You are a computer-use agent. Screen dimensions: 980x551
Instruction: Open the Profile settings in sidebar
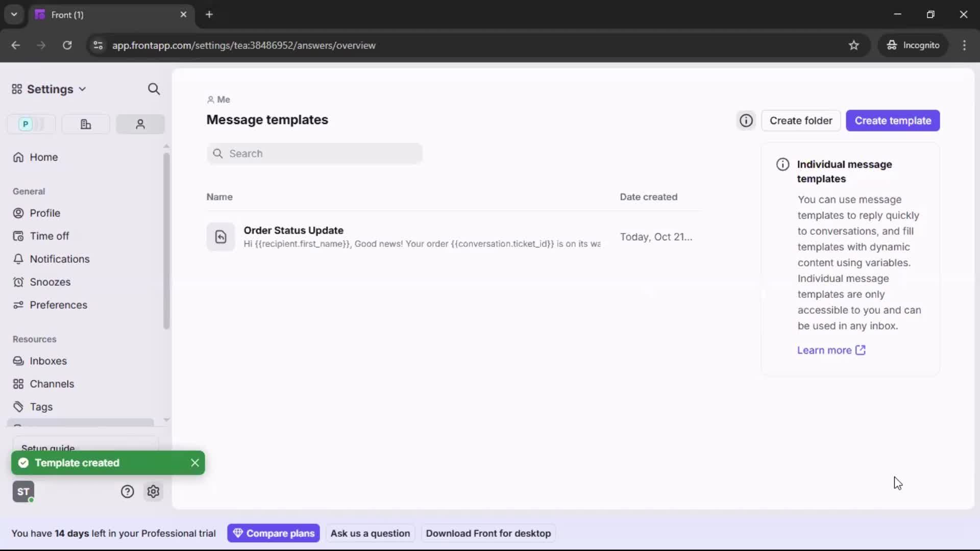(45, 213)
